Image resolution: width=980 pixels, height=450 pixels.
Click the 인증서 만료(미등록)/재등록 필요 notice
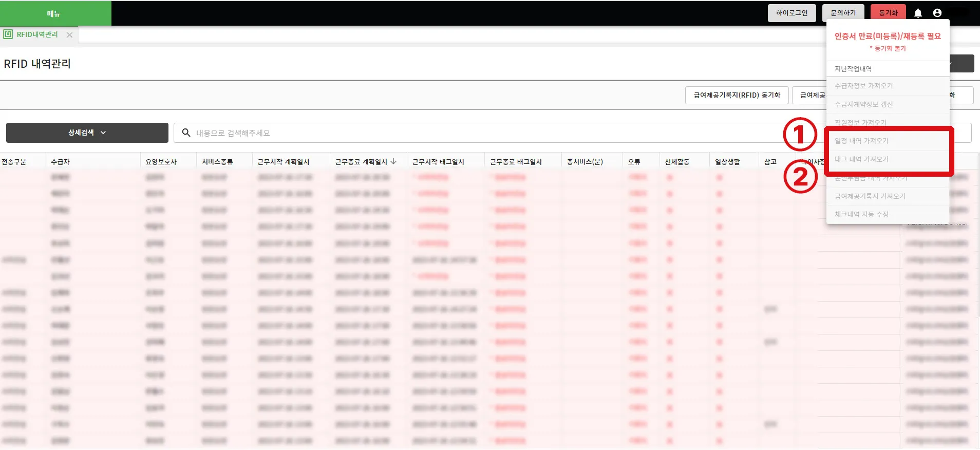pos(888,36)
